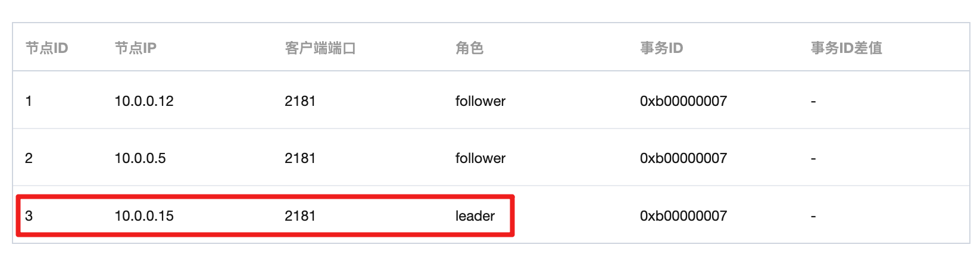The height and width of the screenshot is (257, 980).
Task: Click node ID 2 cell
Action: pos(29,158)
